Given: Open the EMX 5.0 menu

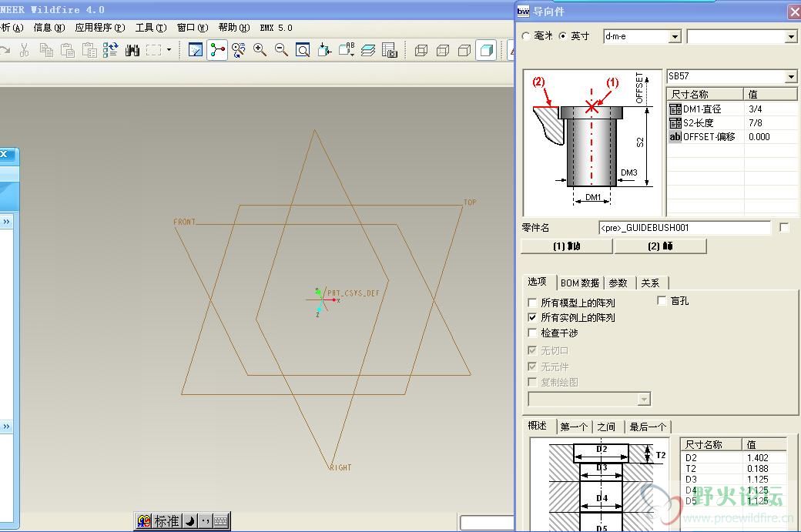Looking at the screenshot, I should coord(276,28).
